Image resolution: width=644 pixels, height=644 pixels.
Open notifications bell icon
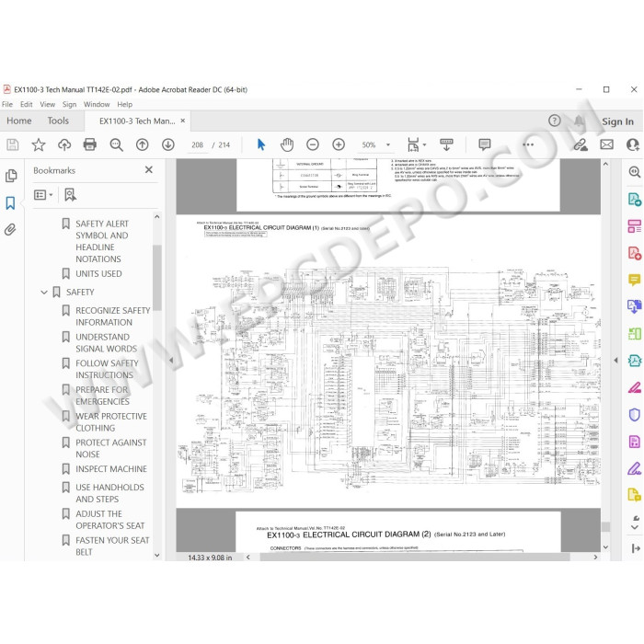point(579,121)
